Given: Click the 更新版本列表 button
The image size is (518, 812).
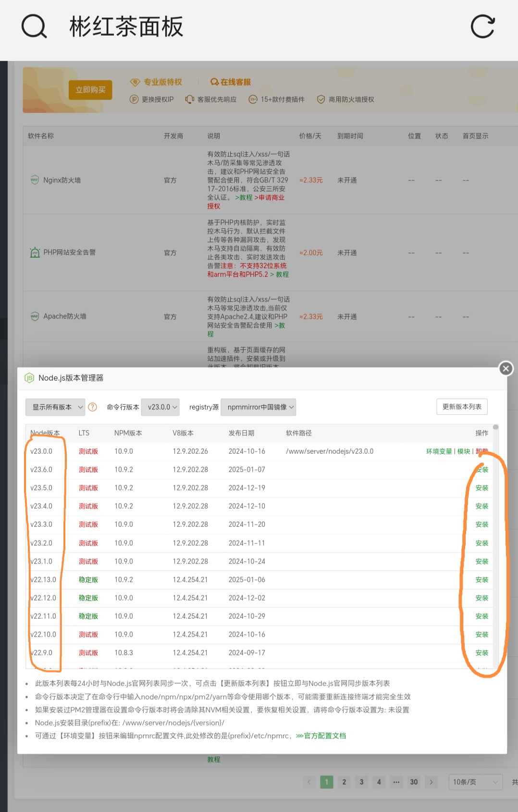Looking at the screenshot, I should (x=462, y=407).
